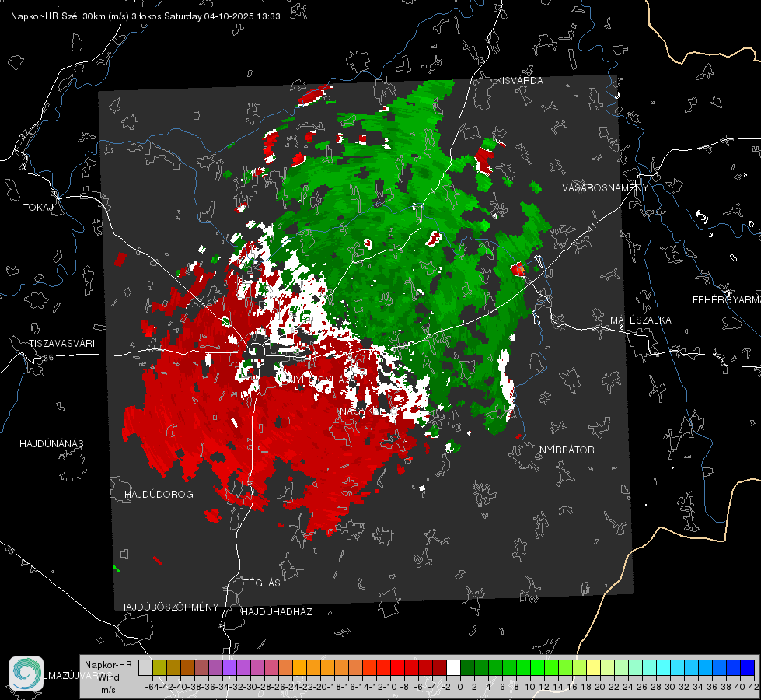Screen dimensions: 761x700
Task: Select the TÉGLÁS town label
Action: (x=262, y=583)
